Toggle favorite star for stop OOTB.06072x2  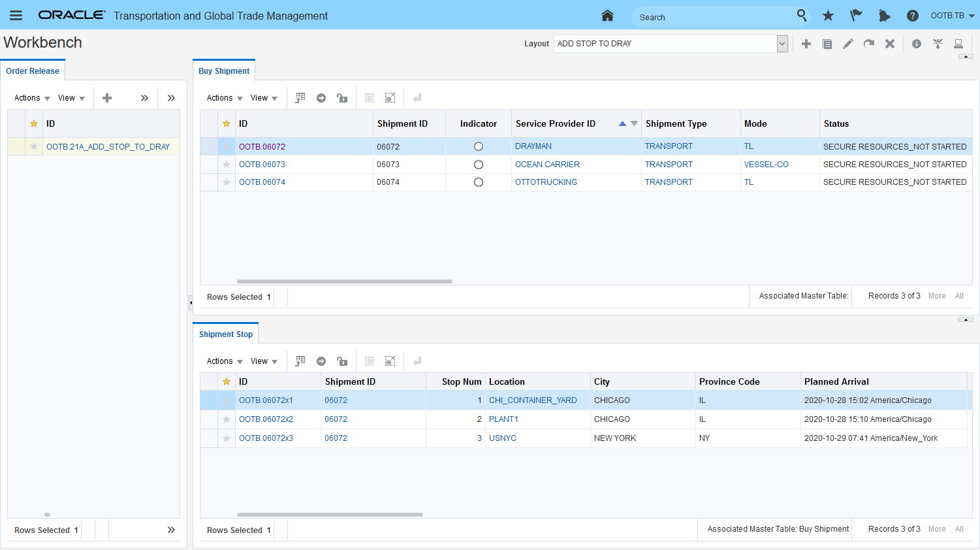tap(227, 419)
